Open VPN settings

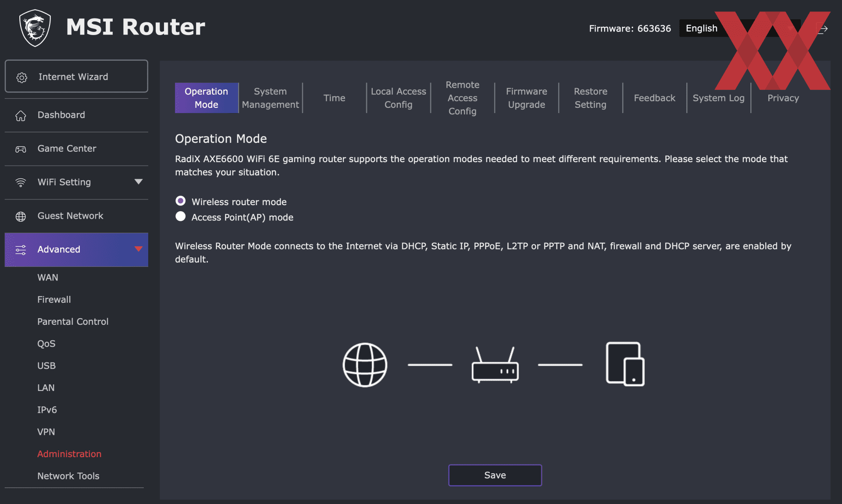(x=46, y=432)
